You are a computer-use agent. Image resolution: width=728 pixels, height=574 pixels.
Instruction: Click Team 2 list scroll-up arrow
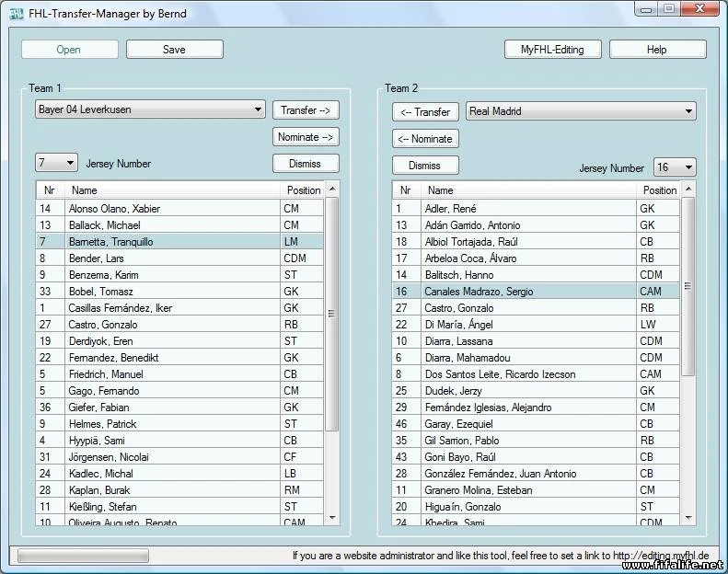pos(688,189)
